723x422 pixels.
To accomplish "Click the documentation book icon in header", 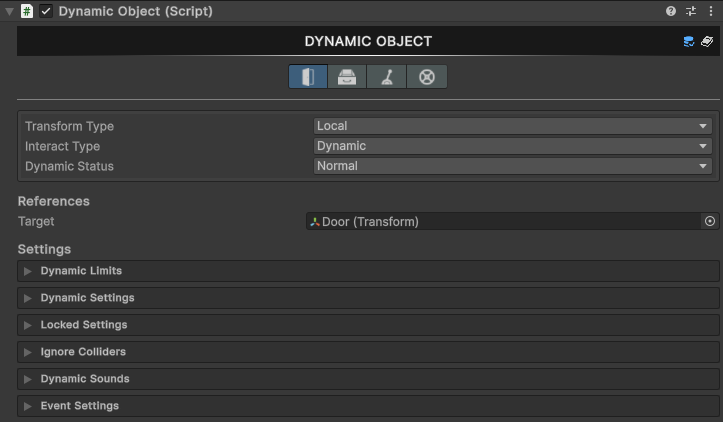I will click(x=707, y=42).
